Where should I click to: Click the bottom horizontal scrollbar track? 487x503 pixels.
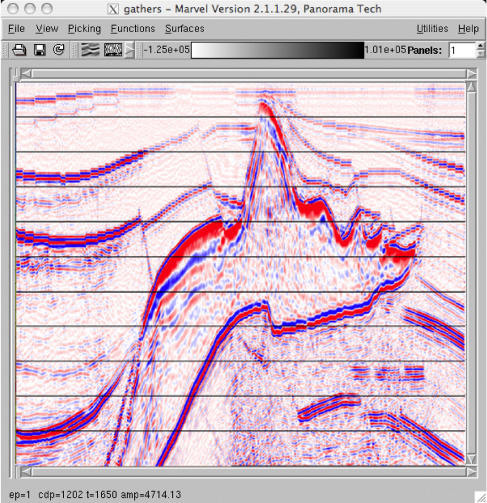(249, 472)
